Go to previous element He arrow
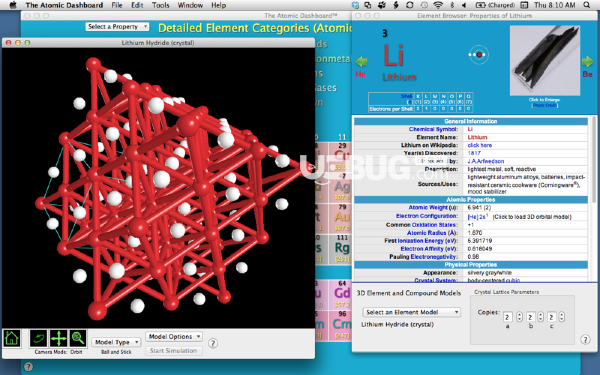This screenshot has height=375, width=600. click(361, 61)
